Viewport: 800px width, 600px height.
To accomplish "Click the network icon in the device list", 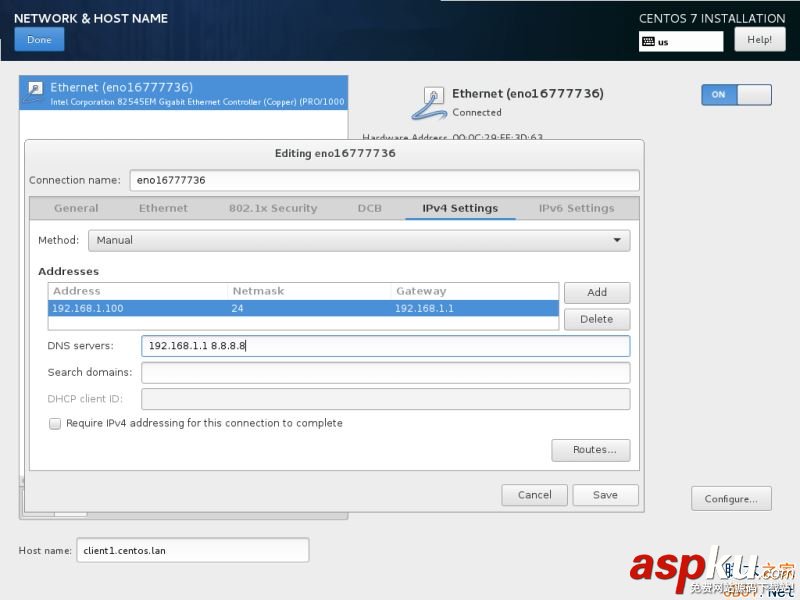I will coord(35,92).
